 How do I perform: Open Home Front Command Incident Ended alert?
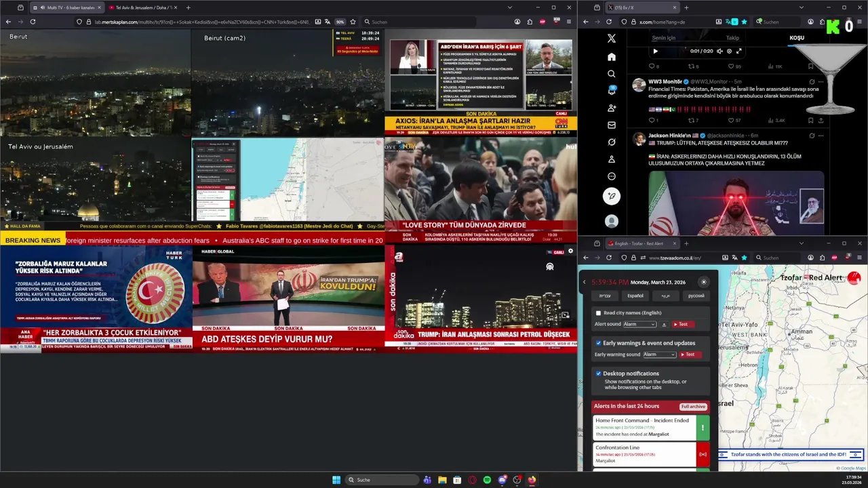pos(651,427)
